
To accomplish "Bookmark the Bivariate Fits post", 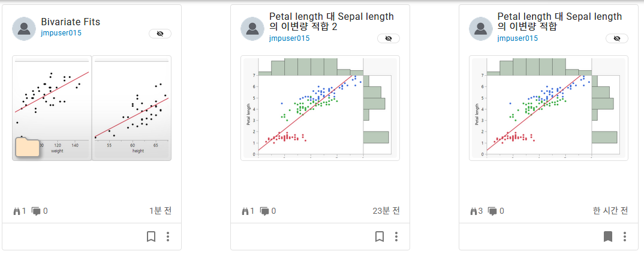I will point(151,237).
